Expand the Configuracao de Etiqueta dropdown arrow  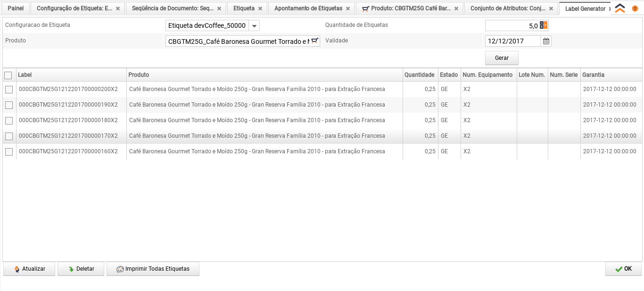click(254, 26)
